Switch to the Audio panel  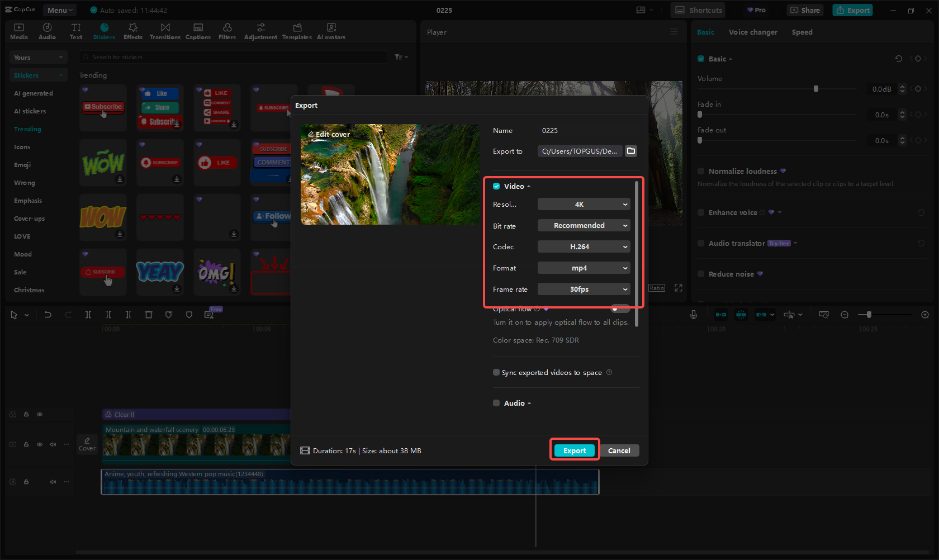pos(47,30)
